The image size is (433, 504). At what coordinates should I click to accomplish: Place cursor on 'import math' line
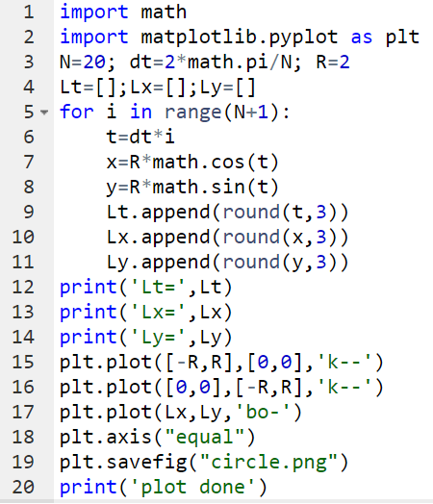(x=123, y=13)
